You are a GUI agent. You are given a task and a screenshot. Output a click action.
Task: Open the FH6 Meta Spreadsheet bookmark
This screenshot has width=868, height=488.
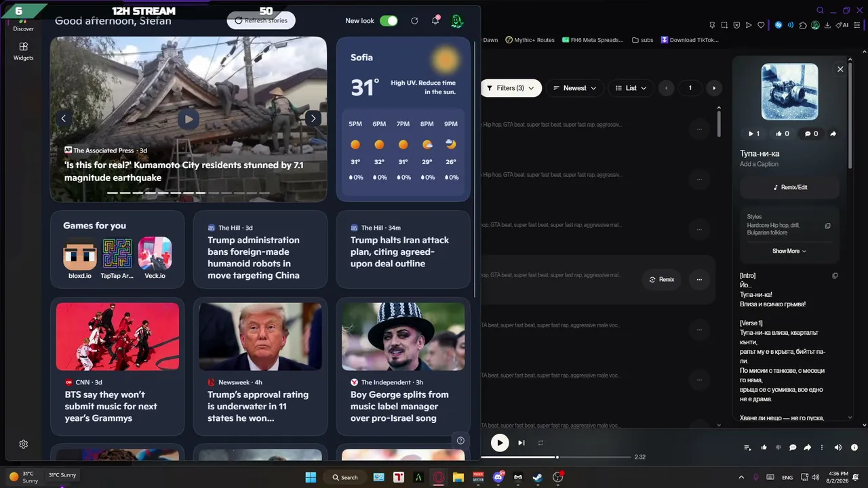[x=593, y=40]
